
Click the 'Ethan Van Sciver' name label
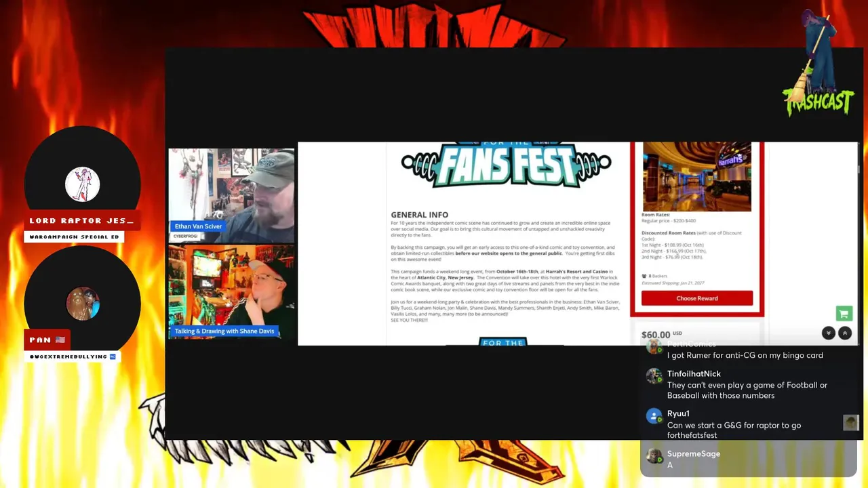pos(198,226)
